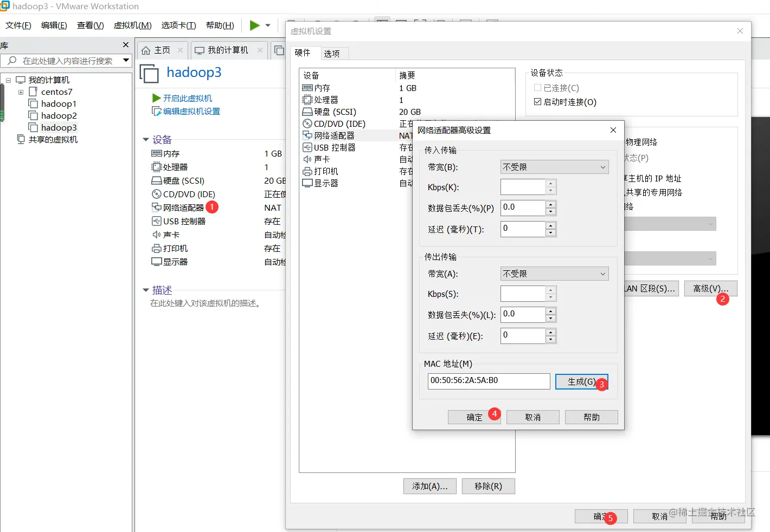Collapse the 设备 section in hadoop3 page

146,140
